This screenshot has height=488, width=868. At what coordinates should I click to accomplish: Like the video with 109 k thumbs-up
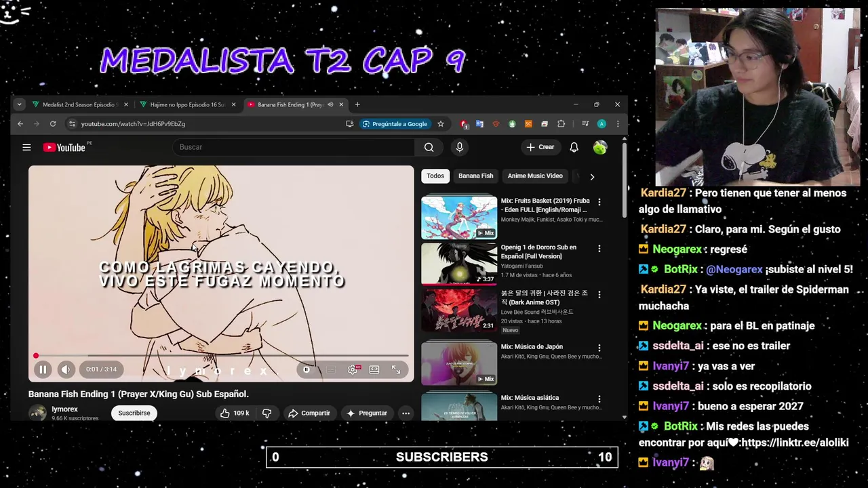235,413
